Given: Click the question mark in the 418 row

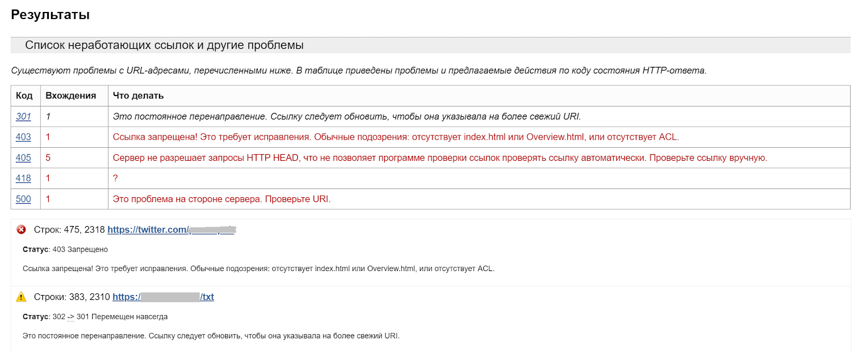Looking at the screenshot, I should click(115, 178).
